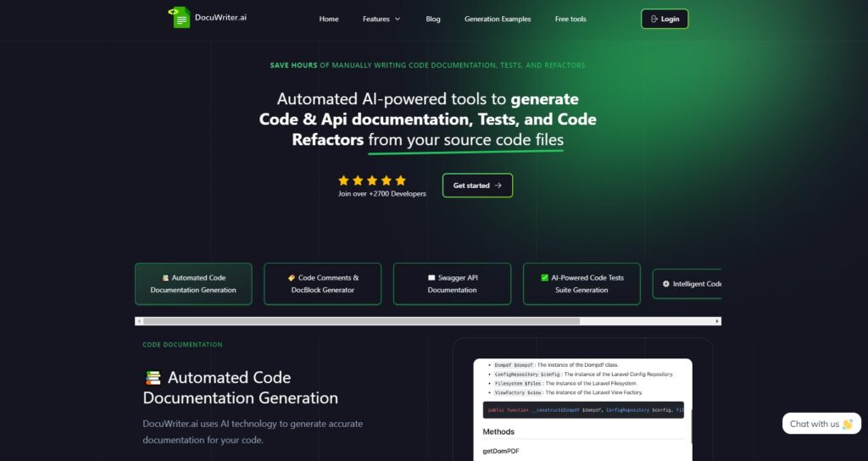Image resolution: width=868 pixels, height=461 pixels.
Task: Go to the Blog page
Action: coord(433,19)
